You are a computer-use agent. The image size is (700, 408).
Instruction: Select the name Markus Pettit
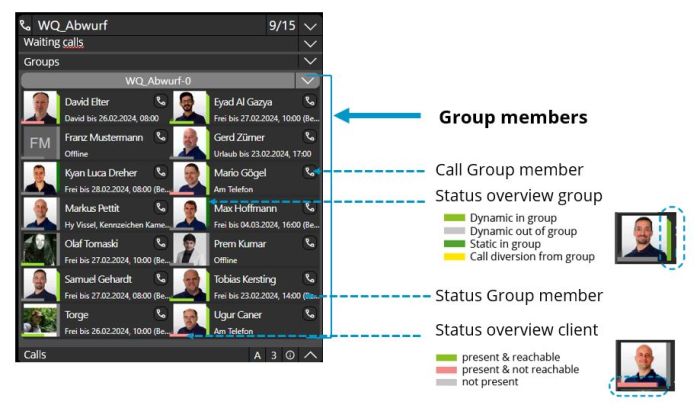(x=92, y=208)
